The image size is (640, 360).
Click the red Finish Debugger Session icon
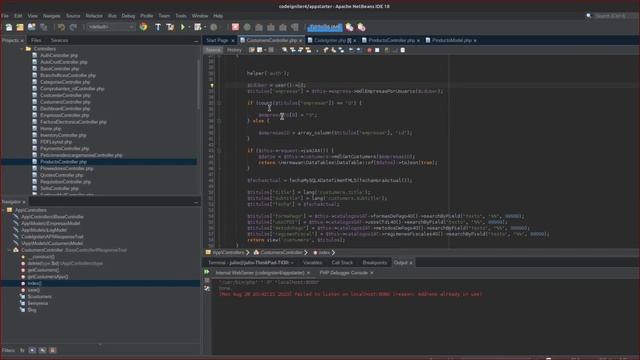coord(235,27)
